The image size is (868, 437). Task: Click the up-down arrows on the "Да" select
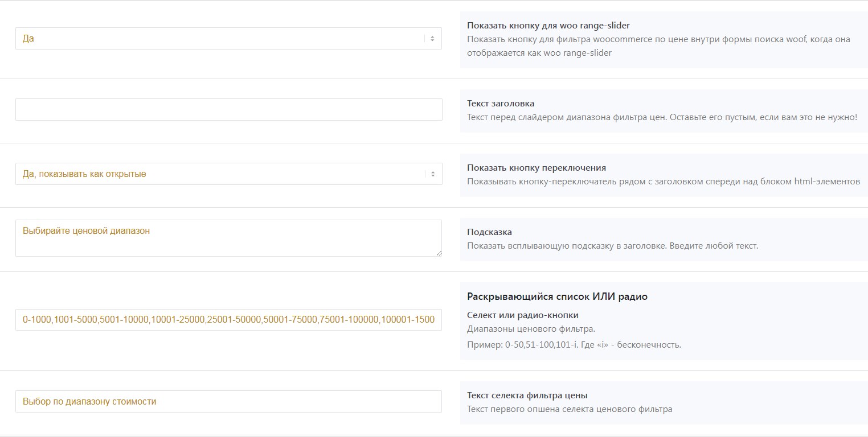pyautogui.click(x=432, y=39)
